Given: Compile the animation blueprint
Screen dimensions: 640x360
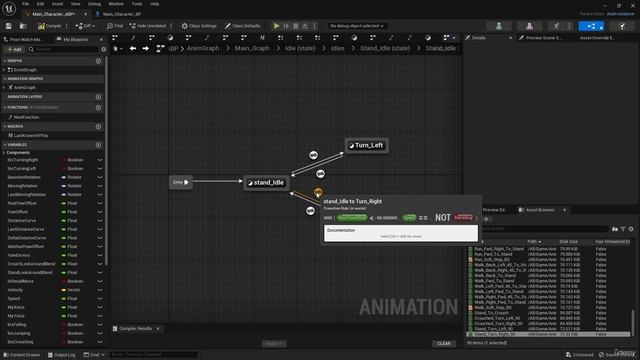Looking at the screenshot, I should [x=49, y=26].
